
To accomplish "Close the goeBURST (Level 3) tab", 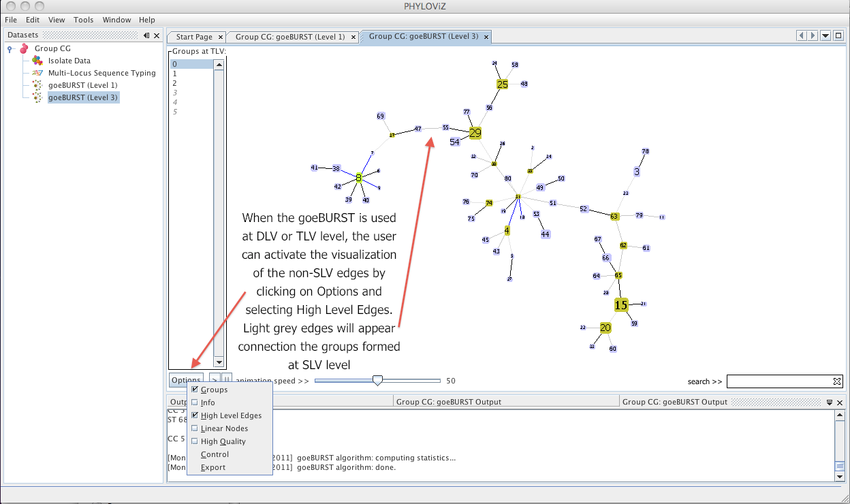I will tap(486, 36).
